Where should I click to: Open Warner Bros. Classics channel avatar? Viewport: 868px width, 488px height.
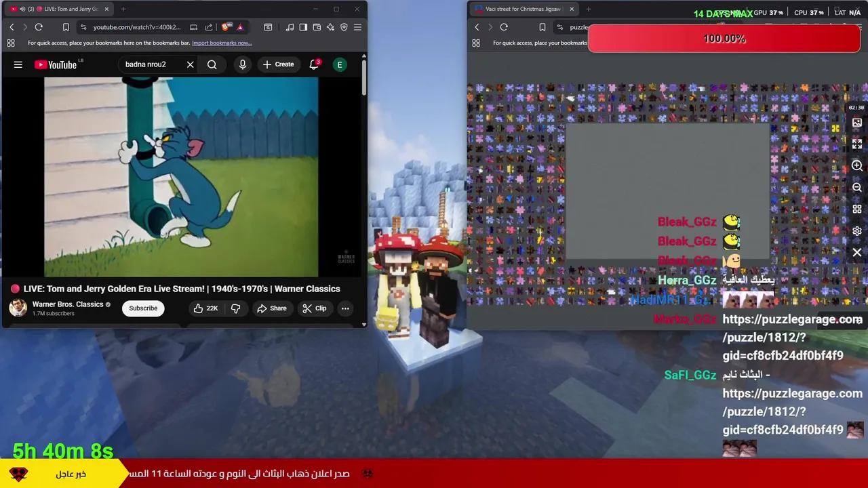pos(18,308)
